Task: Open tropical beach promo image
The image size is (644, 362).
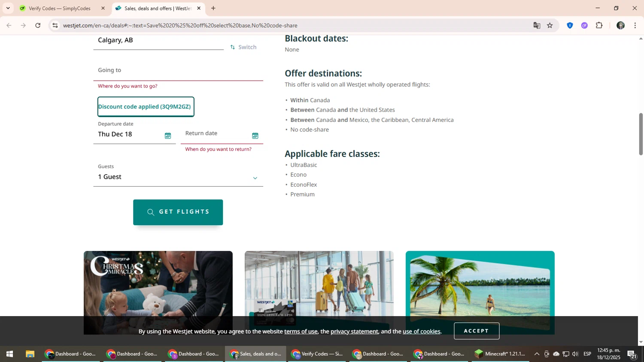Action: 480,293
